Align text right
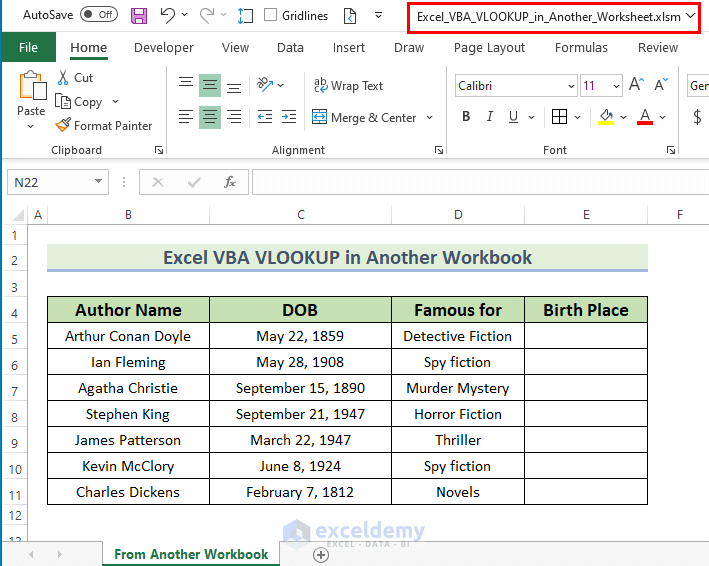Viewport: 709px width, 566px height. pos(234,117)
